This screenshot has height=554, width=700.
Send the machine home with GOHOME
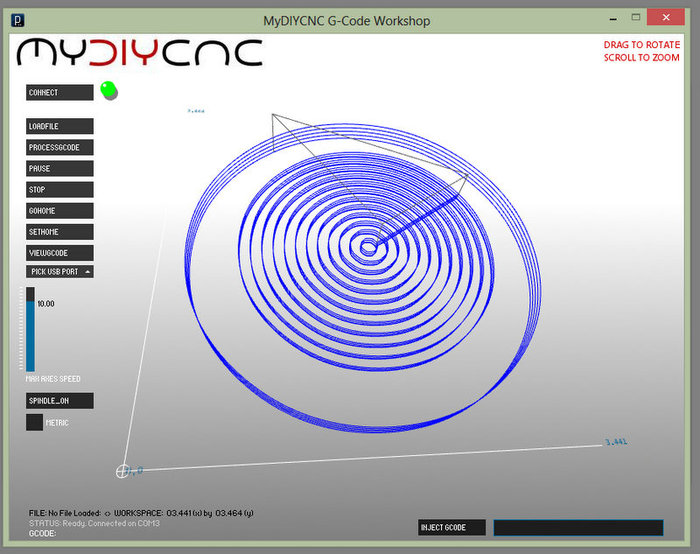[59, 211]
